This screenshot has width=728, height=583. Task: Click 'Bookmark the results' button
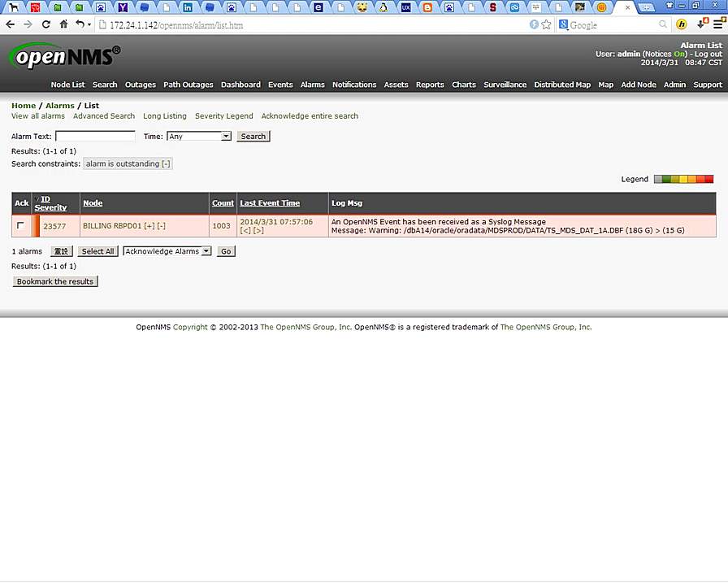55,281
